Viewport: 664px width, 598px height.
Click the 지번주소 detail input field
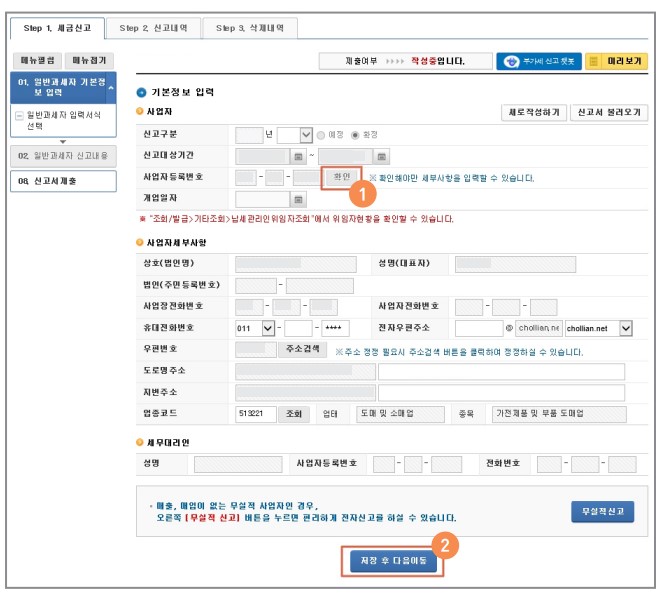501,393
